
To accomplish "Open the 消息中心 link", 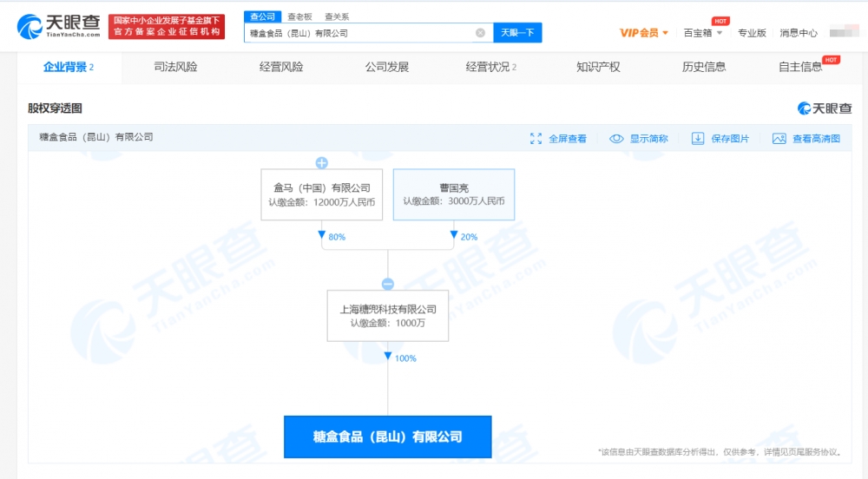I will 799,33.
